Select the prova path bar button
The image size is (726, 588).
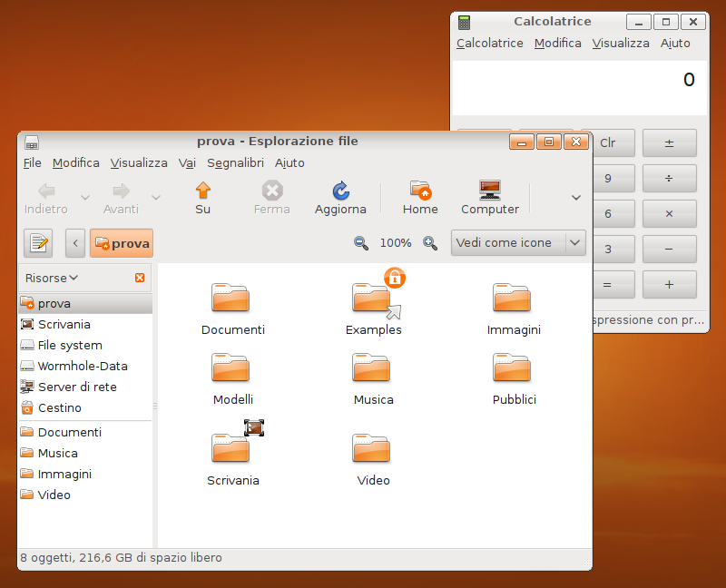pos(122,243)
